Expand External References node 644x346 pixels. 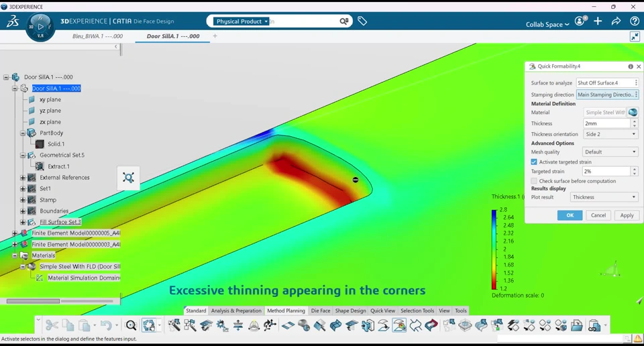[x=23, y=178]
